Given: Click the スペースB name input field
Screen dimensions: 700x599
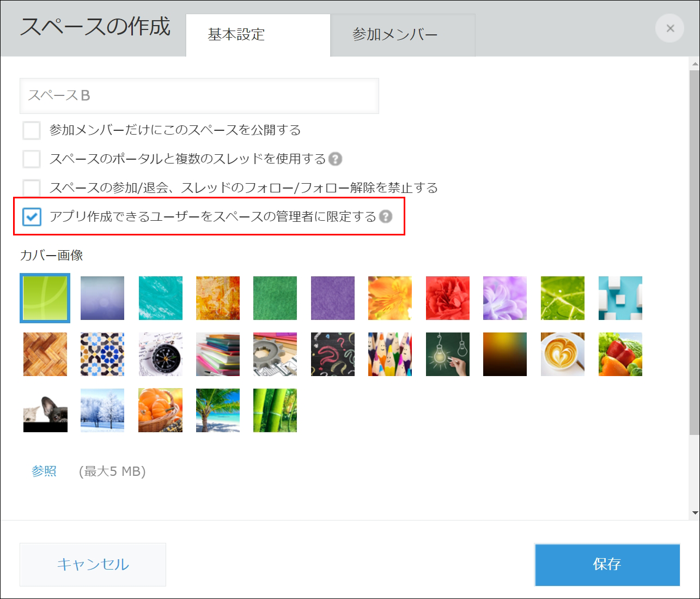Looking at the screenshot, I should coord(199,96).
